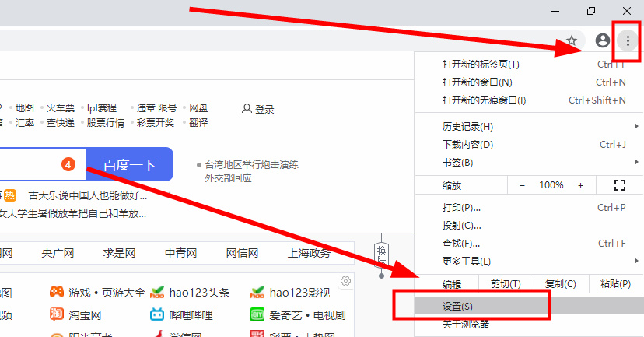Screen dimensions: 644x337
Task: Select 打开新的标签页(T) menu item
Action: (x=529, y=65)
